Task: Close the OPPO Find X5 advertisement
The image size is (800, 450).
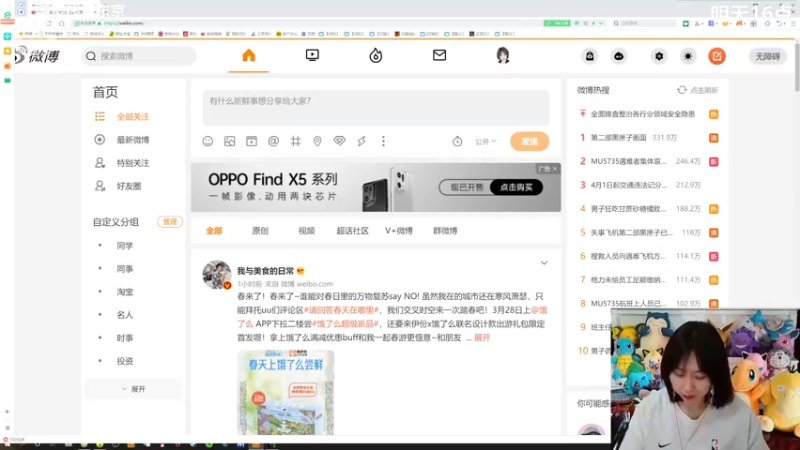Action: click(x=555, y=168)
